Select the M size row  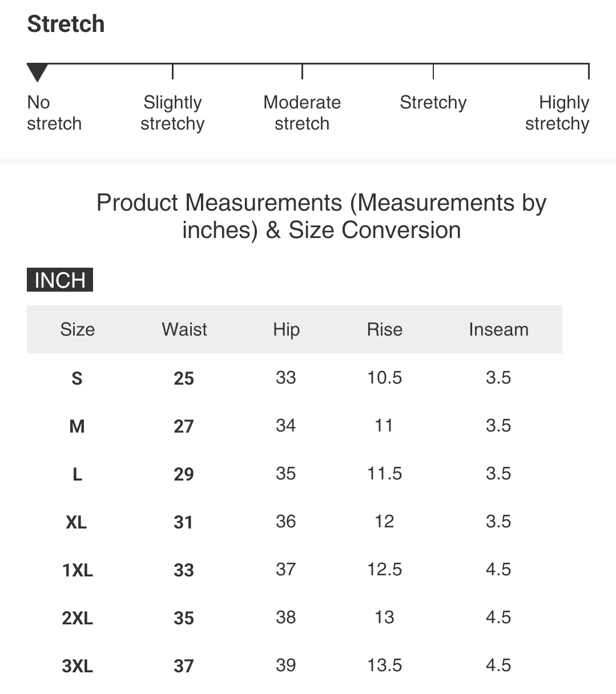[295, 426]
